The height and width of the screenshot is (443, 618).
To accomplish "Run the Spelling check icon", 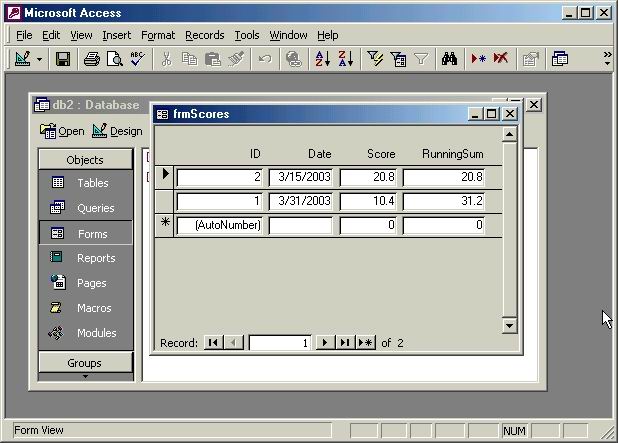I will 138,59.
